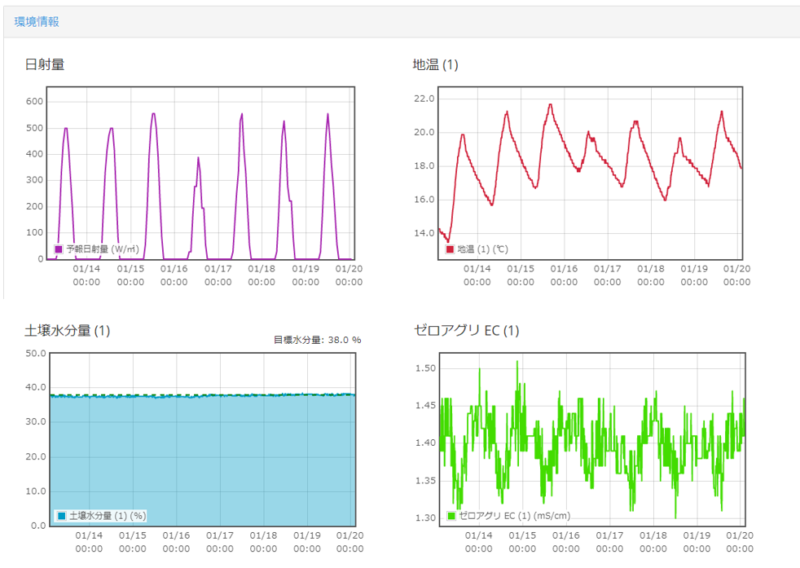Click the 01/17 date label under 地温 chart

pos(607,268)
